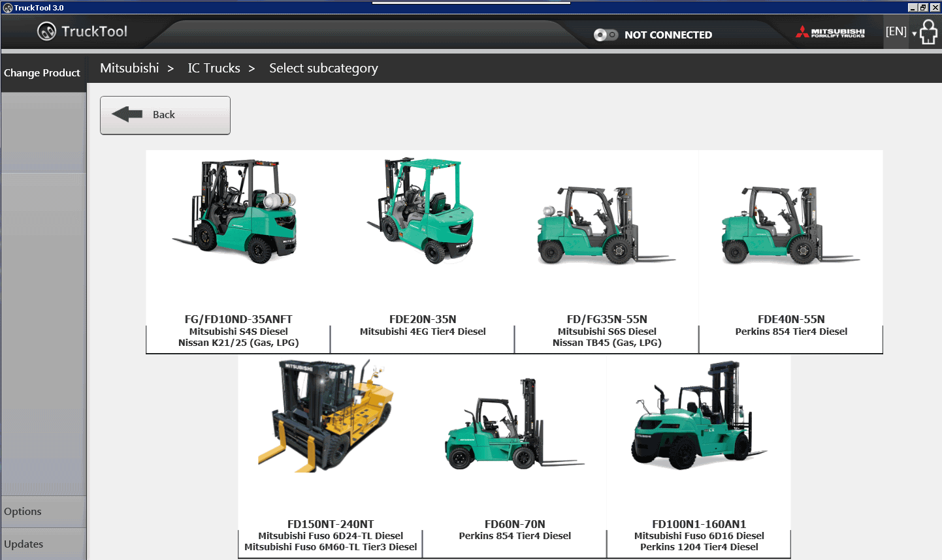Click the Select subcategory breadcrumb text
942x560 pixels.
point(323,69)
